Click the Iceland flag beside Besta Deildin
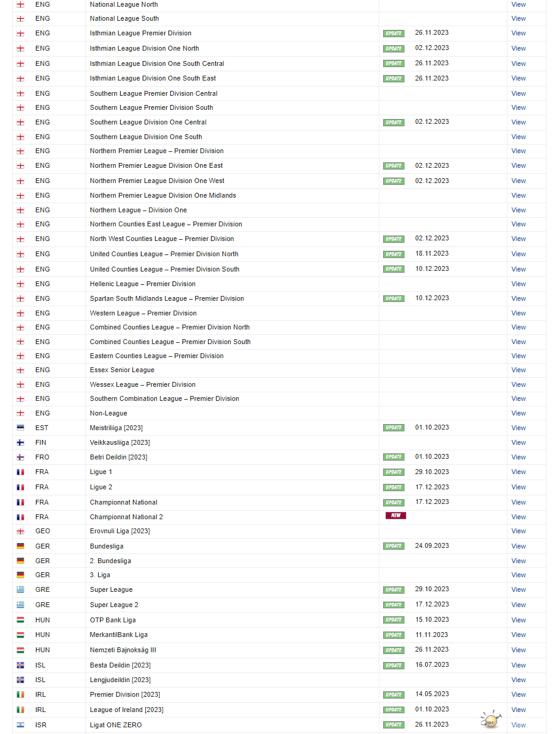 [x=21, y=665]
